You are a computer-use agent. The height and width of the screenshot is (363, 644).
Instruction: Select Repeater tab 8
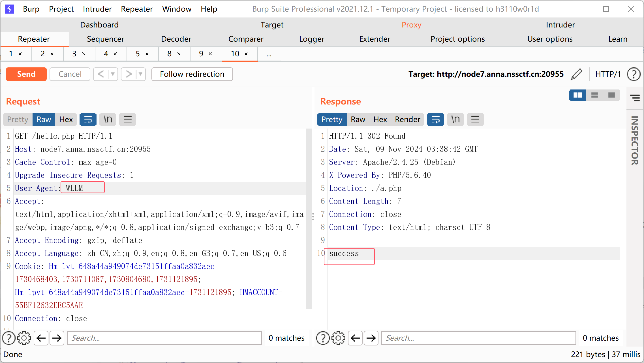point(169,54)
